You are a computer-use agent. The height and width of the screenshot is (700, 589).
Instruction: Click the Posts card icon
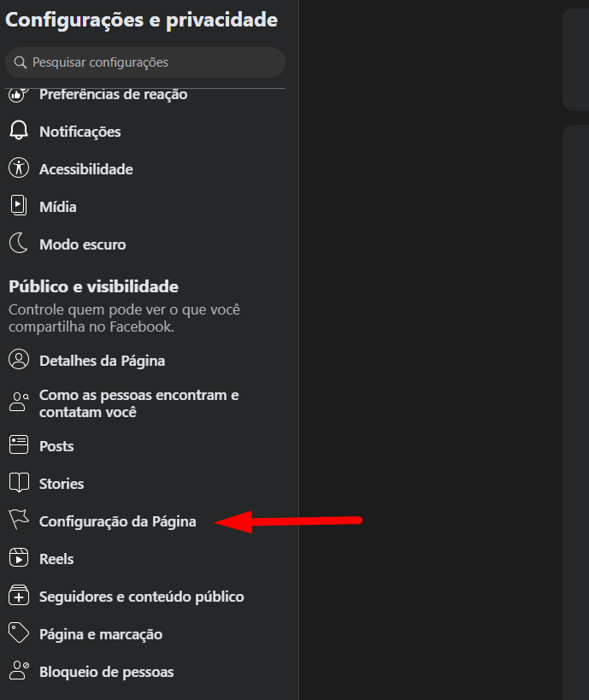pyautogui.click(x=19, y=444)
